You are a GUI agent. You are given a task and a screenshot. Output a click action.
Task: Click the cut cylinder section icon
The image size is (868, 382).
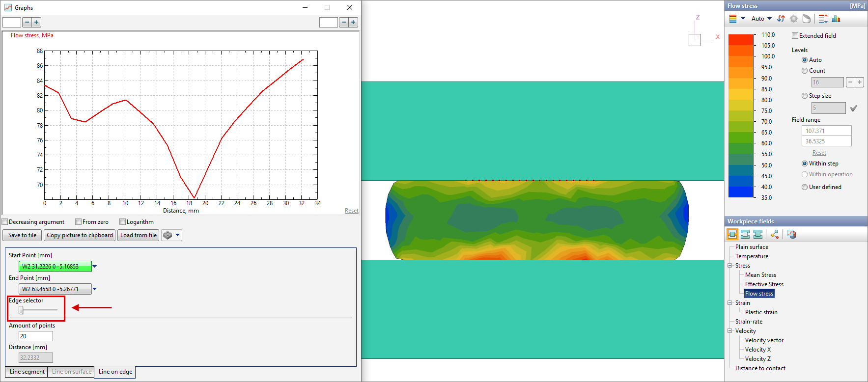pyautogui.click(x=806, y=19)
